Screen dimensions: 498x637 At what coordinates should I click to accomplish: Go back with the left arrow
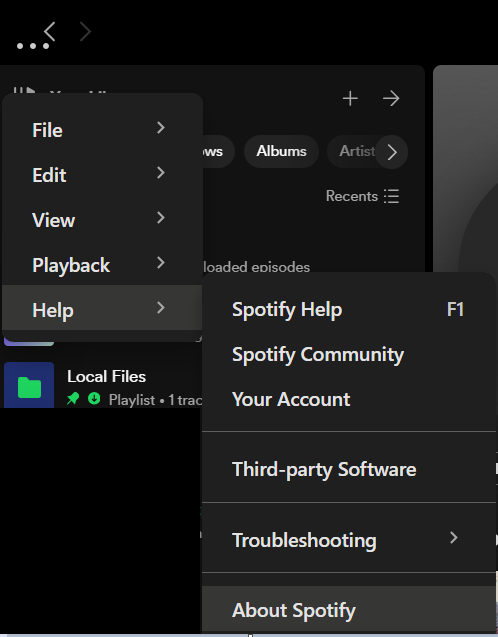point(50,31)
